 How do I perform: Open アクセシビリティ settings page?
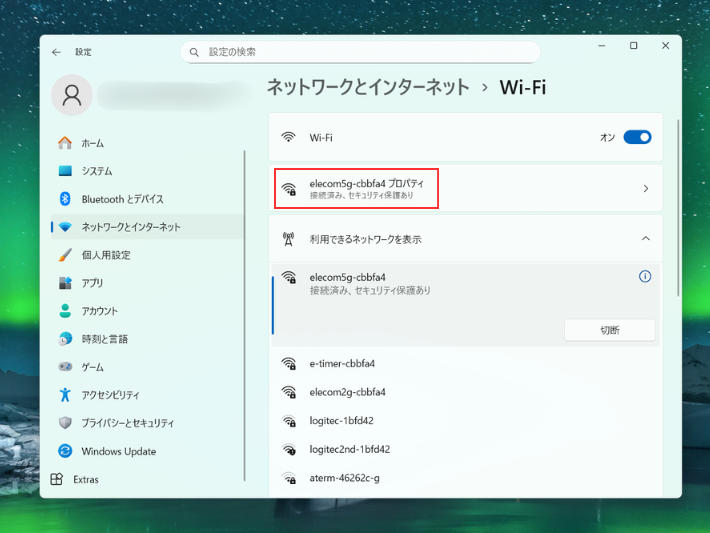(x=148, y=394)
